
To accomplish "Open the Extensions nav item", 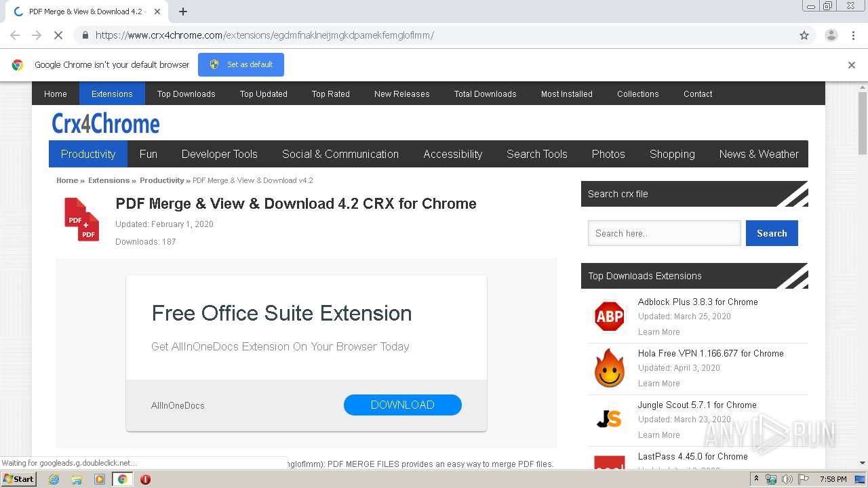I will click(x=112, y=94).
